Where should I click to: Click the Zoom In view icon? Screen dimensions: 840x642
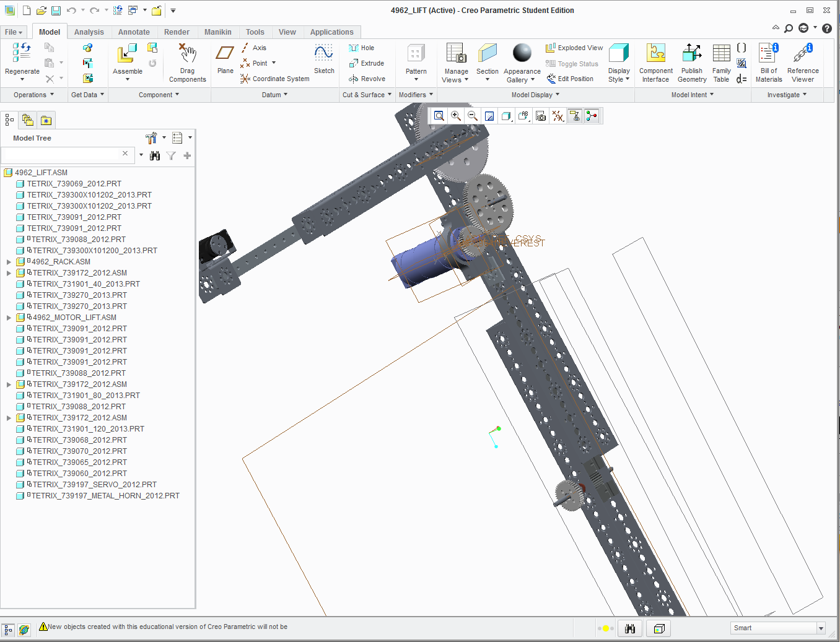tap(456, 116)
